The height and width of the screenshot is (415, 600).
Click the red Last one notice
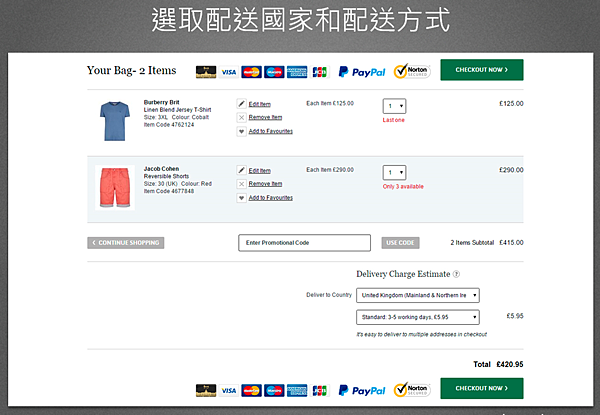[x=393, y=120]
